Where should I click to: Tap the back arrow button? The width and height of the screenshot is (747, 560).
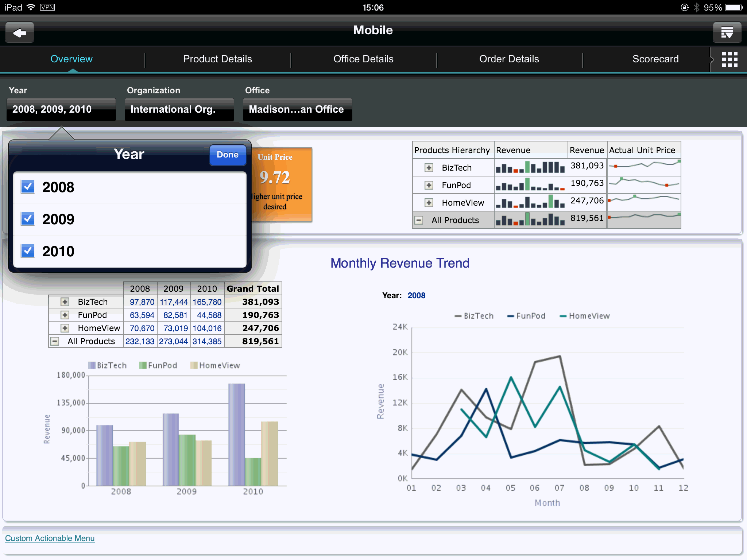point(20,33)
